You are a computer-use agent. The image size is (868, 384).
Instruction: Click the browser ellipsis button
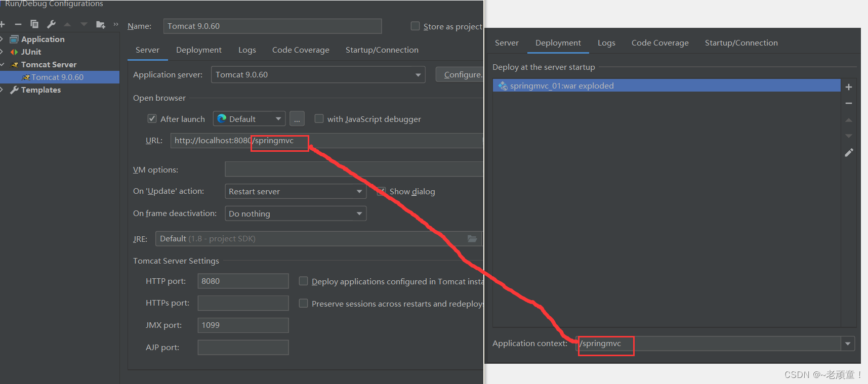(x=297, y=119)
